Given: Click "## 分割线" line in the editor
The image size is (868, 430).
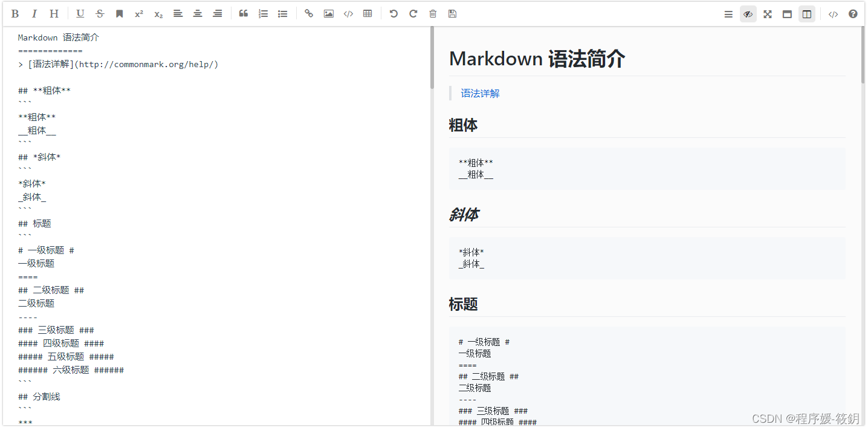Looking at the screenshot, I should [39, 397].
